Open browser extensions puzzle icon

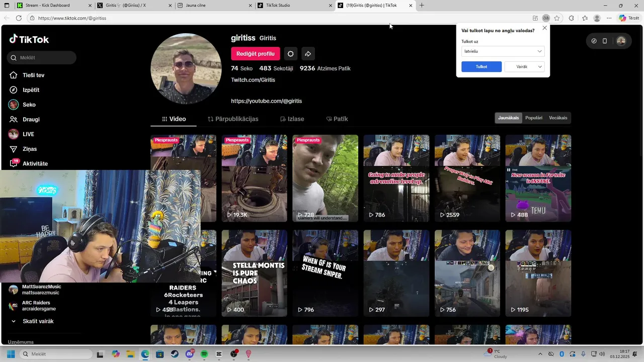(x=572, y=18)
